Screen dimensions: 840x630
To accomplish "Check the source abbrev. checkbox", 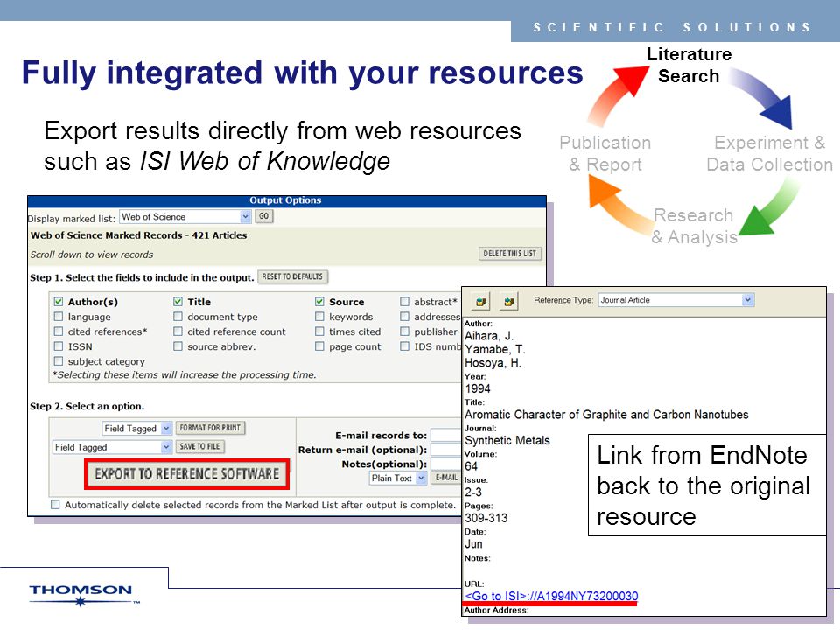I will pyautogui.click(x=178, y=346).
